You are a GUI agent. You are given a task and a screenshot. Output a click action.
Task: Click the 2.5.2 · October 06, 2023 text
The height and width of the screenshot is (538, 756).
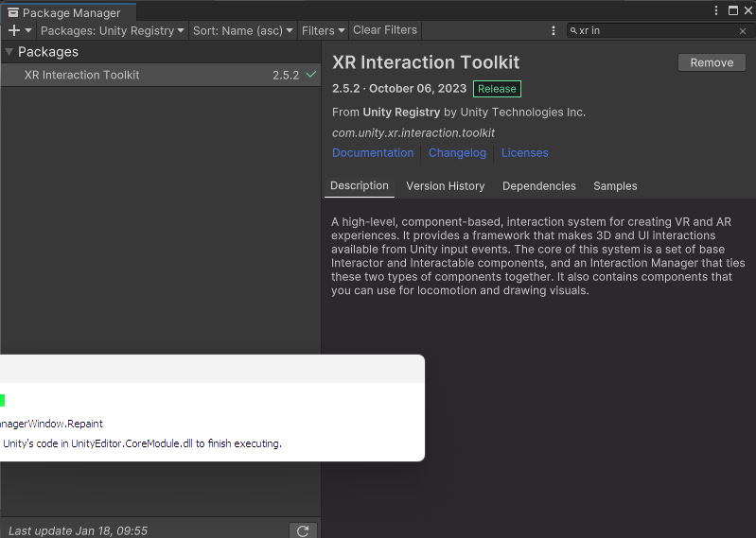399,89
